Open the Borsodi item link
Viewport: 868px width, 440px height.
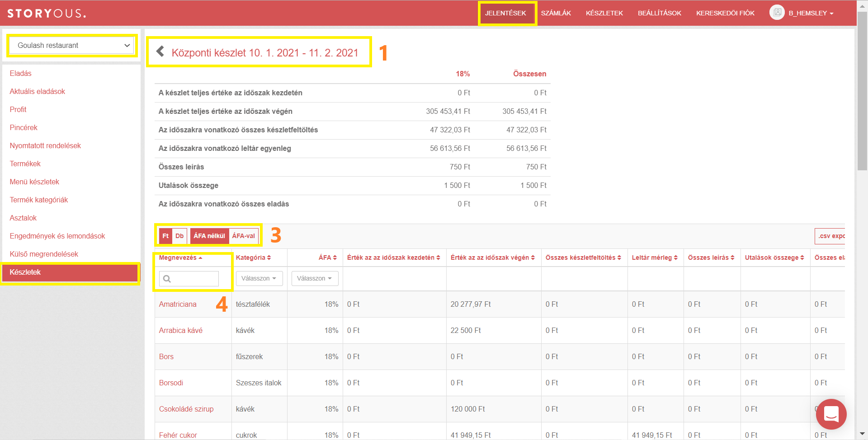coord(171,383)
